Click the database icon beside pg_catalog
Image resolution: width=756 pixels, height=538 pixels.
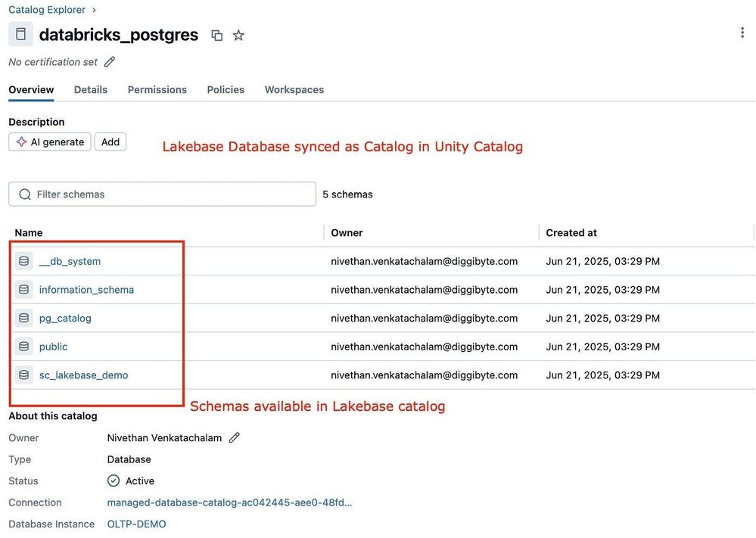coord(23,318)
